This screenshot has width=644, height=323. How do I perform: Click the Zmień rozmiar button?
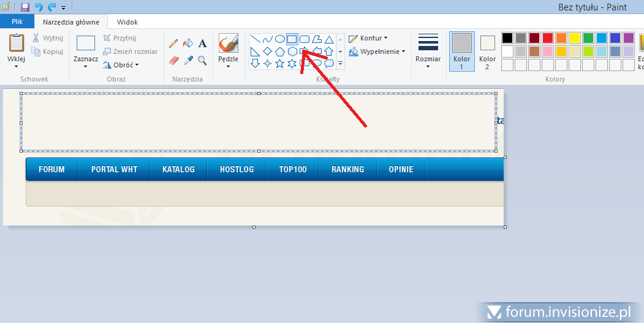131,51
